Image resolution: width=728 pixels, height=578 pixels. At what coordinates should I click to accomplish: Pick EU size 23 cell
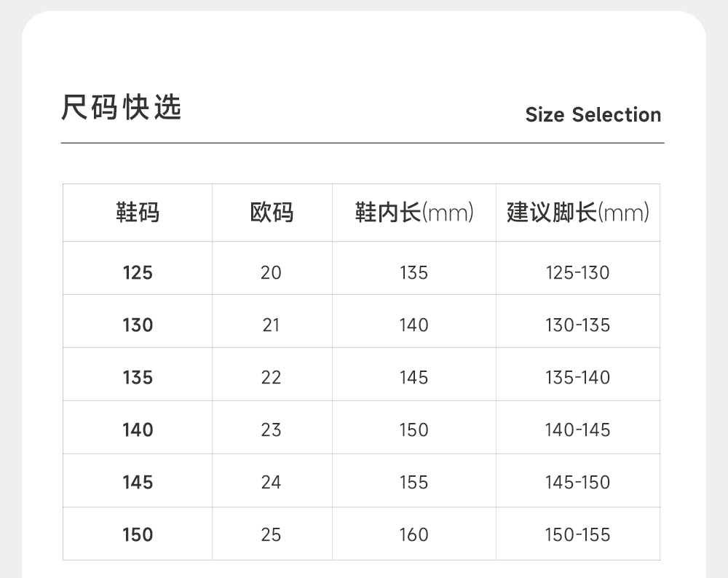click(271, 429)
